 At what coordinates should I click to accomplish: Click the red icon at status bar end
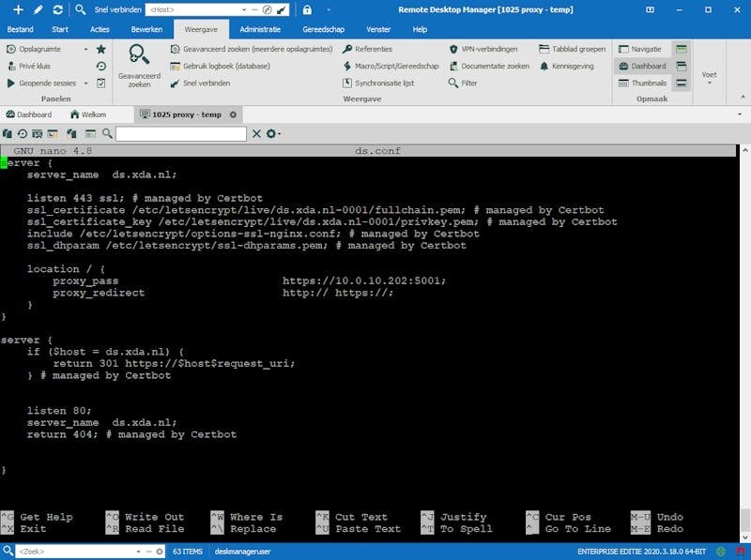click(x=741, y=552)
